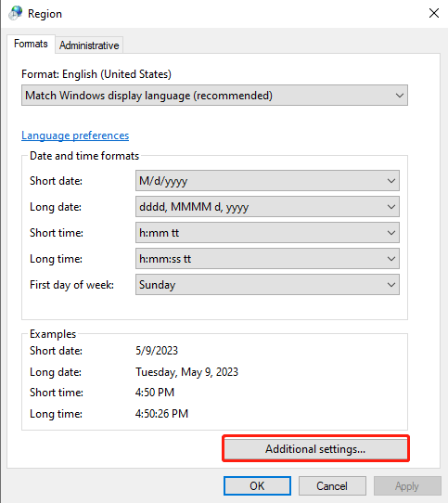448x503 pixels.
Task: Click the Cancel button
Action: click(332, 485)
